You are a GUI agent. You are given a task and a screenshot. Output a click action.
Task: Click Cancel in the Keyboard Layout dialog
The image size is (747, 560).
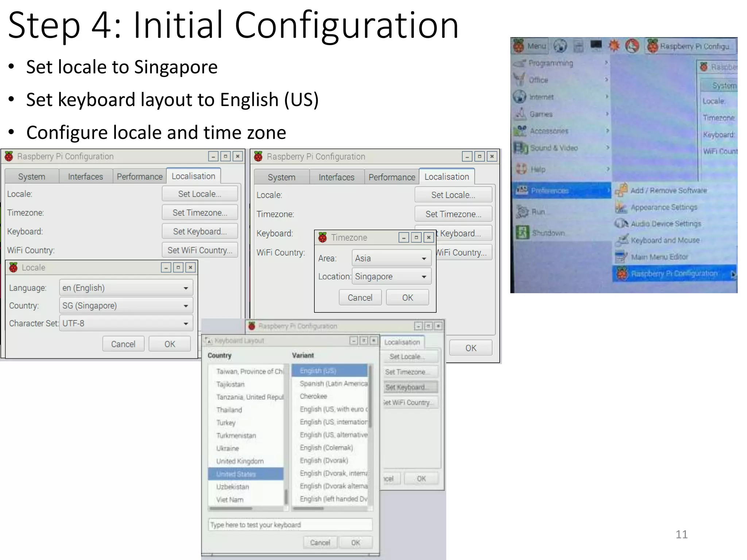tap(320, 542)
